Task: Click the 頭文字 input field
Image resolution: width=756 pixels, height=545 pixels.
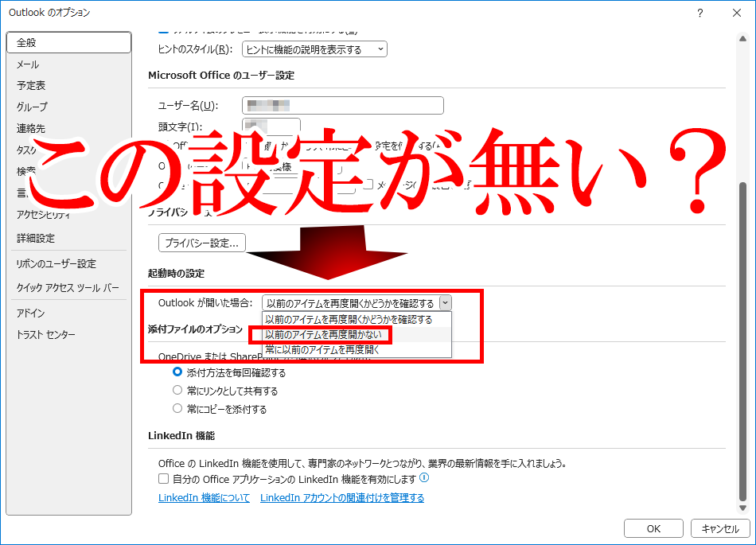Action: pyautogui.click(x=271, y=127)
